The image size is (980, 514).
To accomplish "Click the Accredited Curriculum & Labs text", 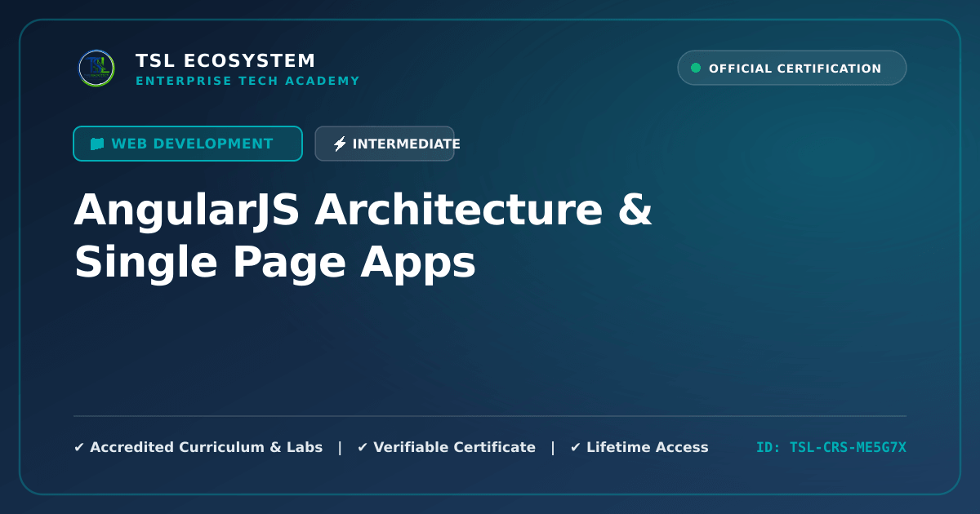I will 206,447.
